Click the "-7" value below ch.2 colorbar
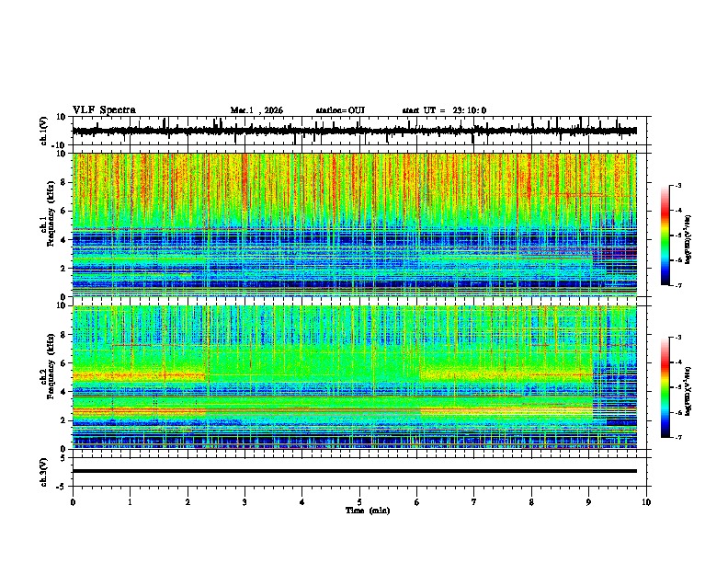728x563 pixels. click(677, 438)
